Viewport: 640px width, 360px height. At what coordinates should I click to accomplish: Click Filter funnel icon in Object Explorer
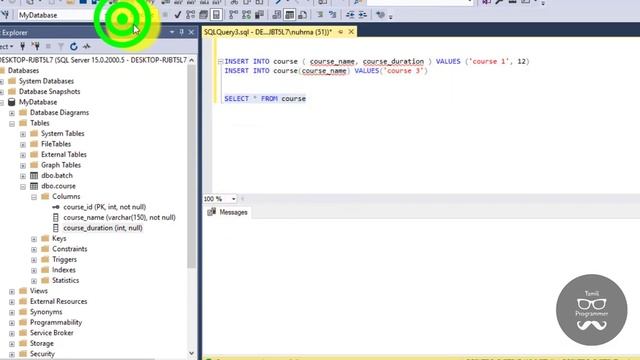[61, 46]
